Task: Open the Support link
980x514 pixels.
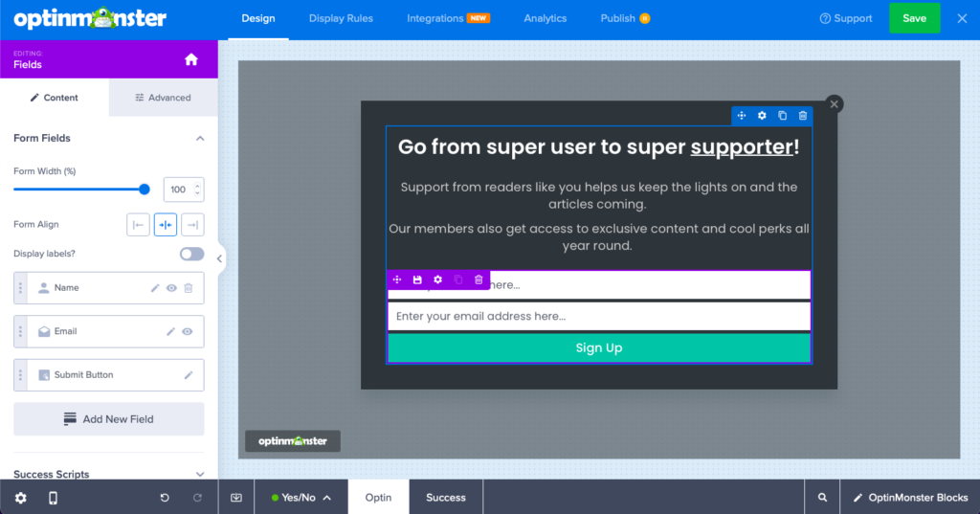Action: (846, 19)
